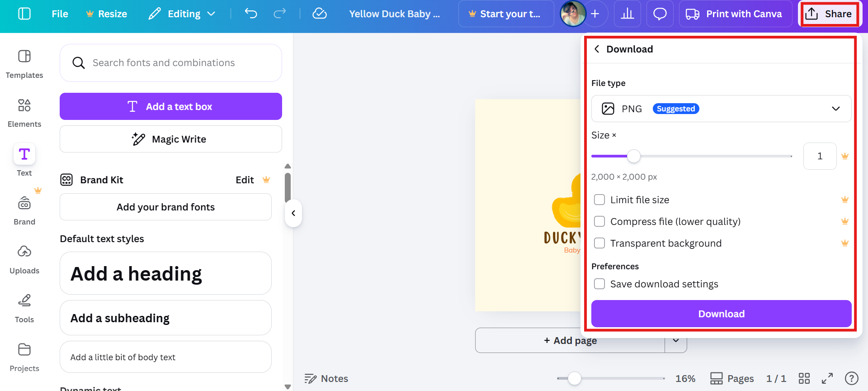Open the Resize menu

pyautogui.click(x=107, y=14)
